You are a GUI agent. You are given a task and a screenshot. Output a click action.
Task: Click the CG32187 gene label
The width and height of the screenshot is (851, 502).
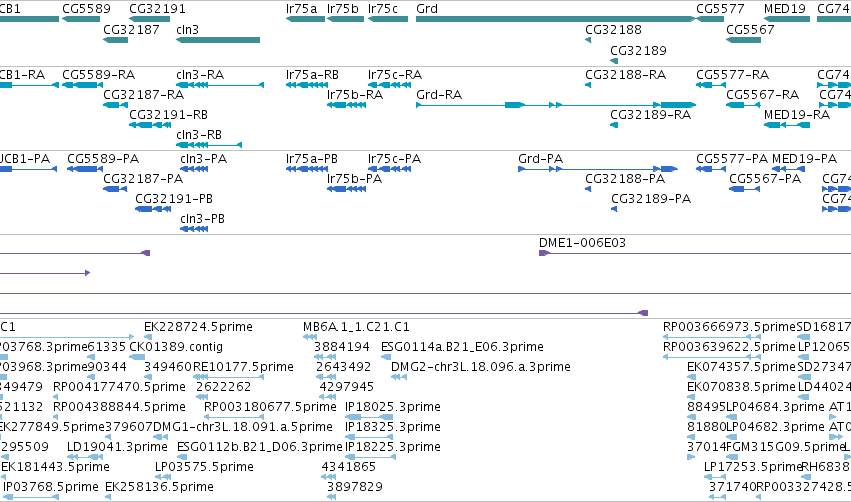click(x=131, y=29)
